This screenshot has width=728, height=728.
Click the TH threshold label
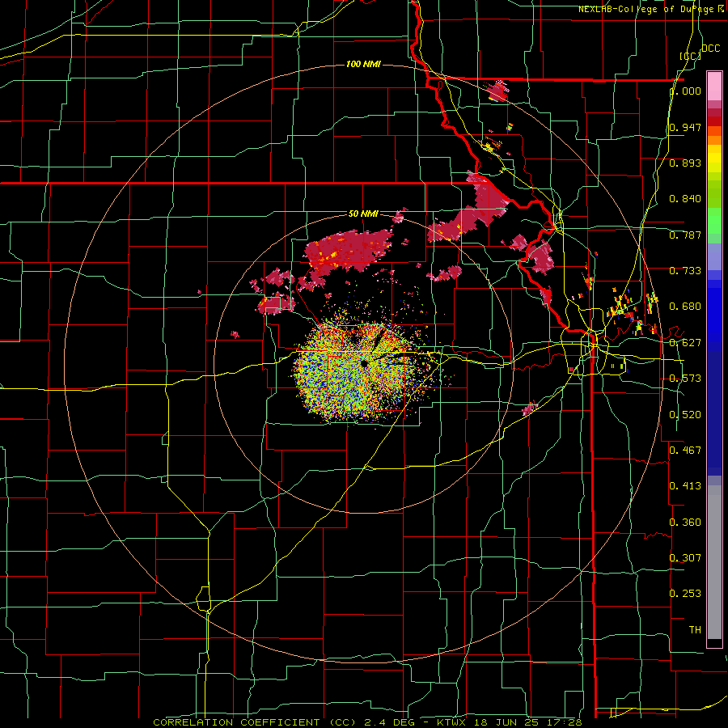pos(695,630)
